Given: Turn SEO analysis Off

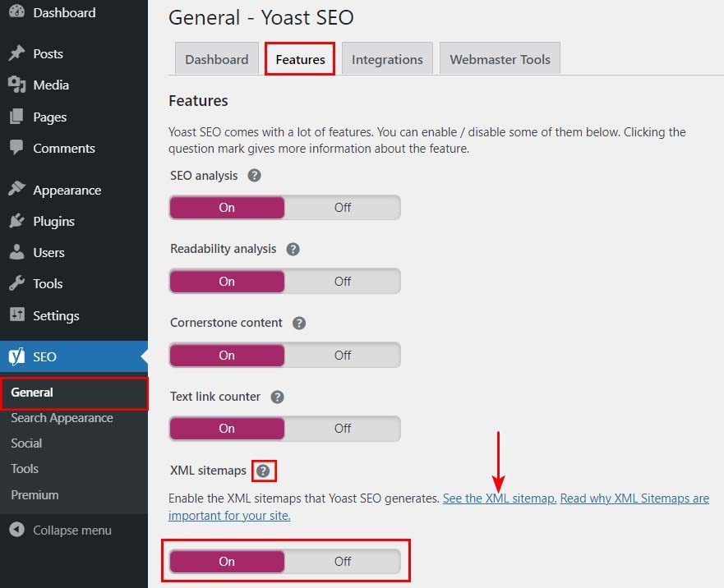Looking at the screenshot, I should (x=343, y=208).
